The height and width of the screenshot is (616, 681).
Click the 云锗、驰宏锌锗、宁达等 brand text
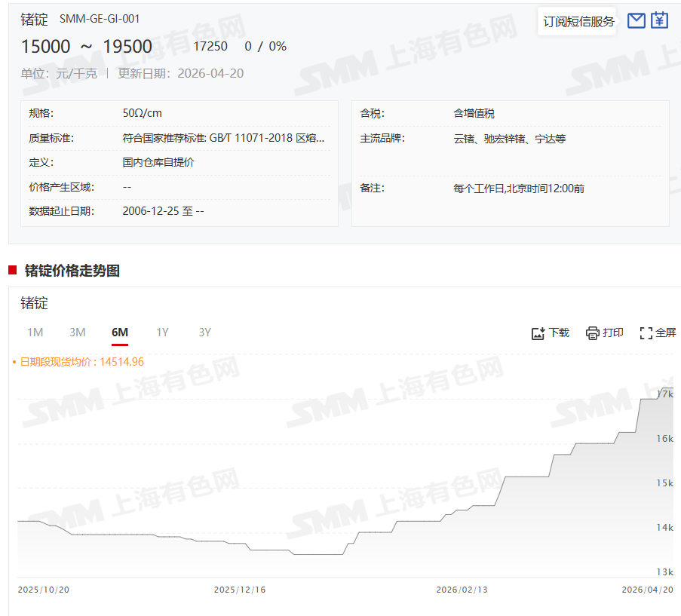pyautogui.click(x=509, y=139)
